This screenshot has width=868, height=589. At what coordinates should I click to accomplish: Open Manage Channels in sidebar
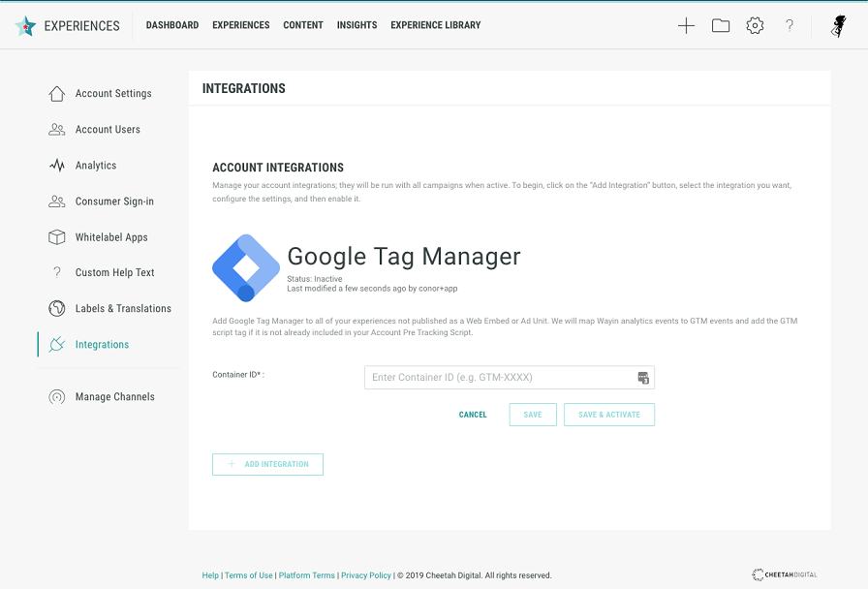pyautogui.click(x=114, y=397)
